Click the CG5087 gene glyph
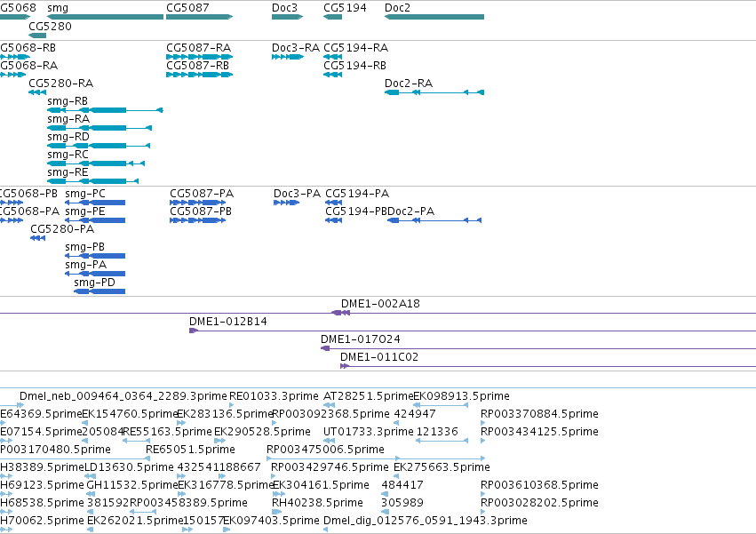Screen dimensions: 756x534 200,17
